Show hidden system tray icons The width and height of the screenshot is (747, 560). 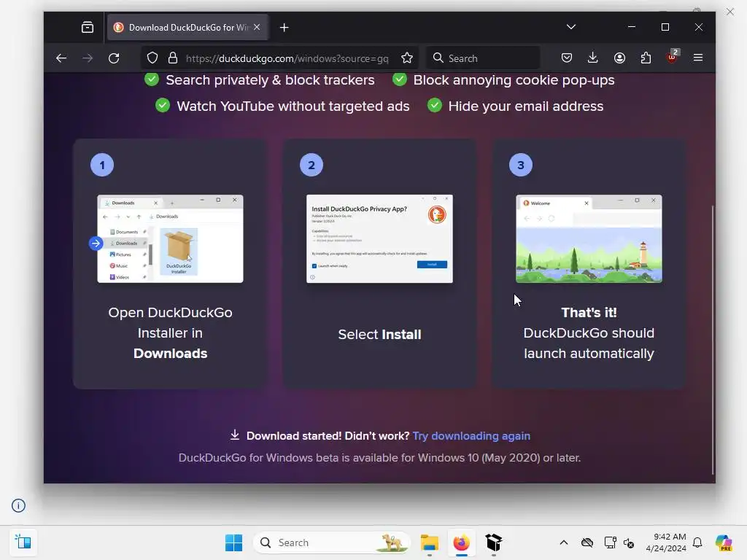564,542
